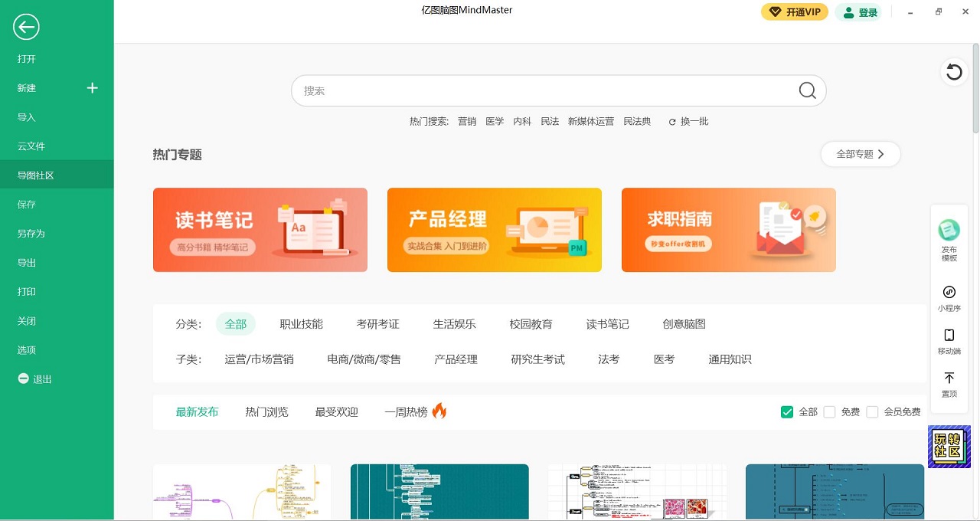Image resolution: width=980 pixels, height=521 pixels.
Task: Switch to 热门浏览 tab
Action: coord(266,412)
